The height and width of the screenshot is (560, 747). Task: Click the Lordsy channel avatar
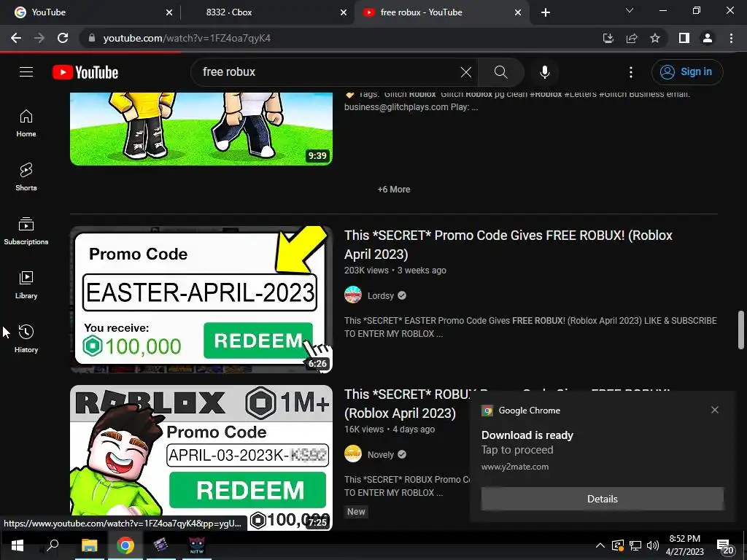coord(353,295)
